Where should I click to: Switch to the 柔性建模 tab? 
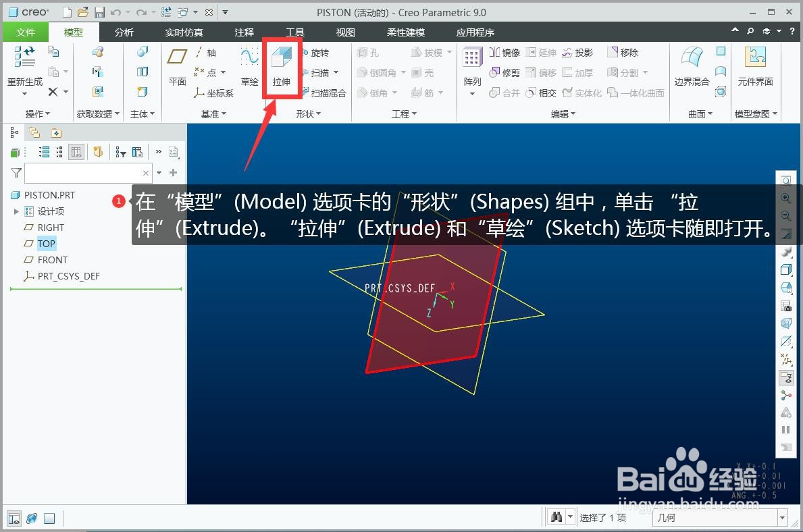(406, 32)
